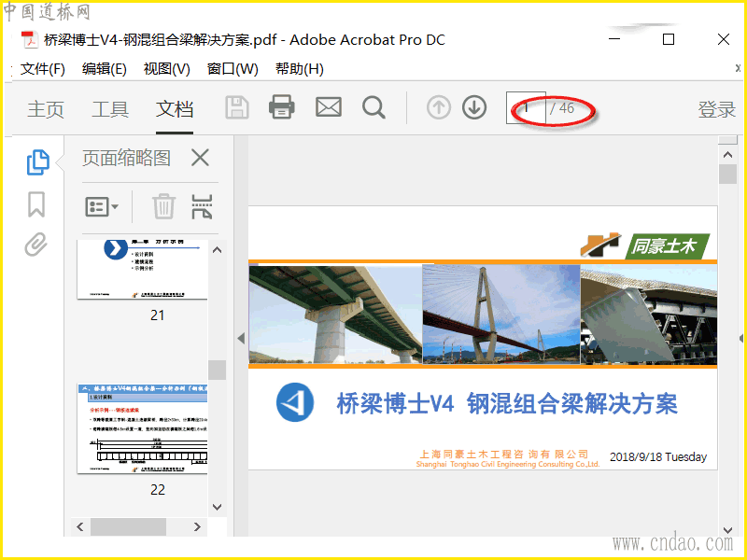Click thumbnails vertical scrollbar handle

coord(217,370)
